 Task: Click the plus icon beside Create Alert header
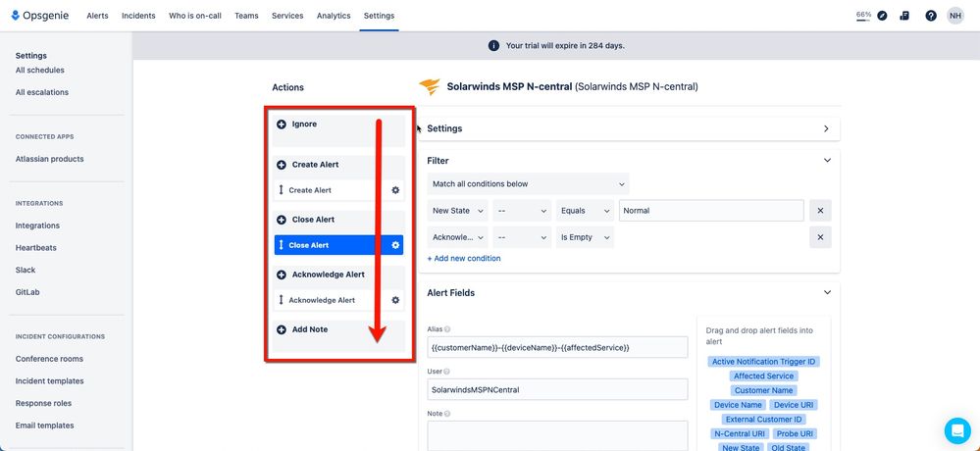[282, 165]
